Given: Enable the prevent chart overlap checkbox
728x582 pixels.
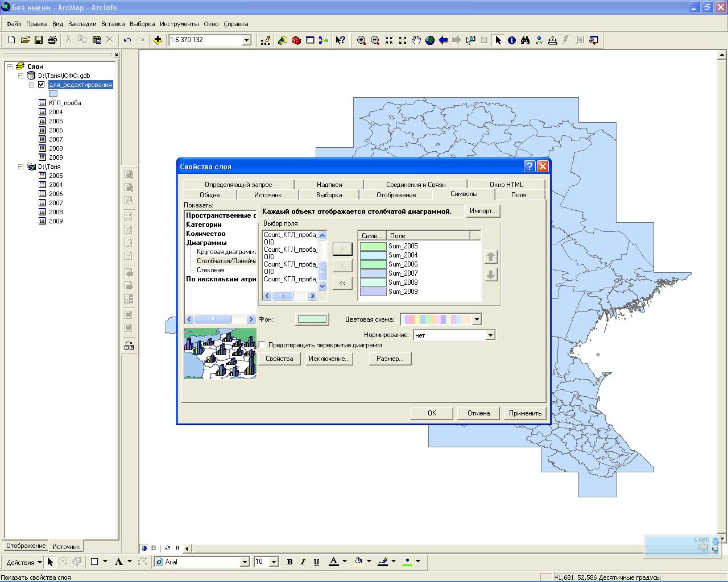Looking at the screenshot, I should pos(262,345).
